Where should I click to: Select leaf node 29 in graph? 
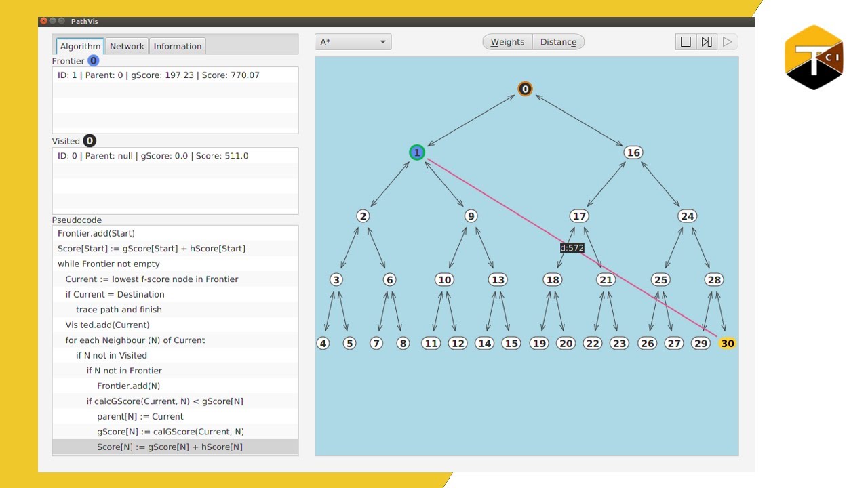pos(701,344)
